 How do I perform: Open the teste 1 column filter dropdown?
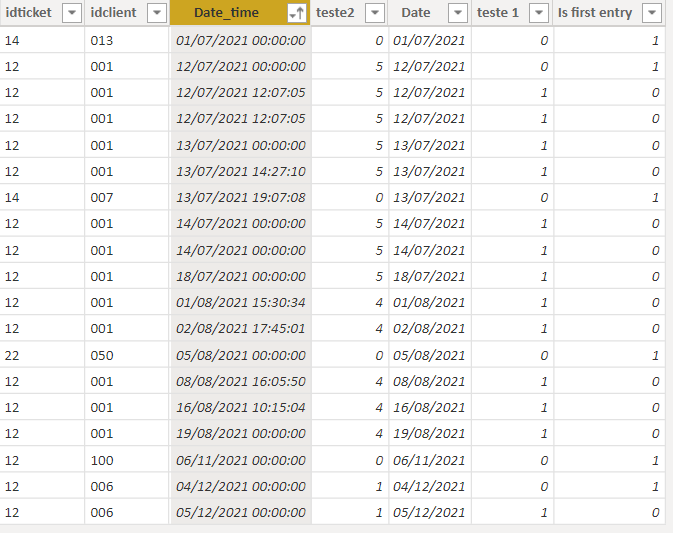[539, 13]
